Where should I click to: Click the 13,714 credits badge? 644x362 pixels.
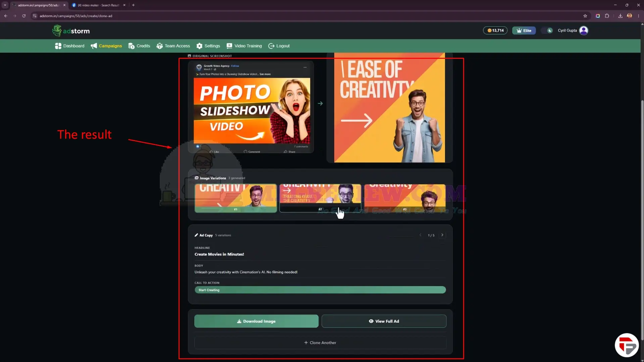(x=495, y=31)
